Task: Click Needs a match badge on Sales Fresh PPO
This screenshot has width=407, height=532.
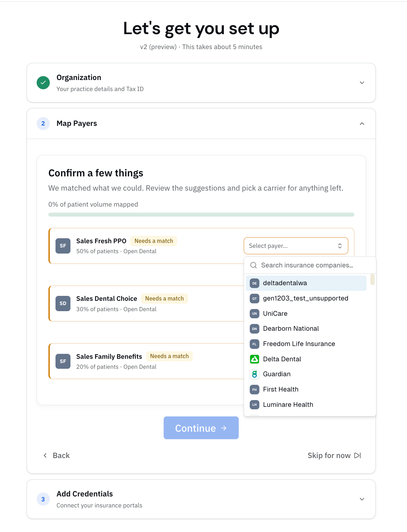Action: pyautogui.click(x=154, y=241)
